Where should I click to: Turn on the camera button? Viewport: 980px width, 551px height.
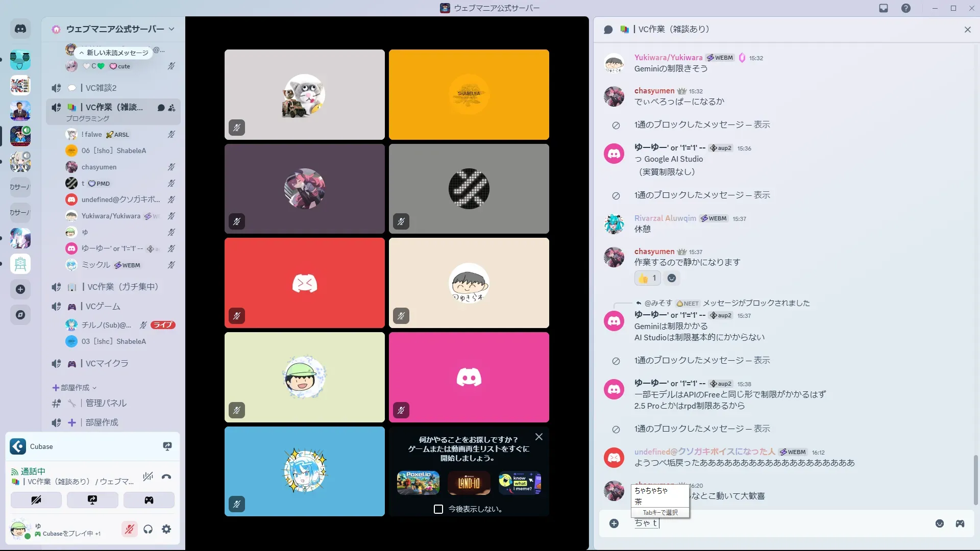coord(36,500)
